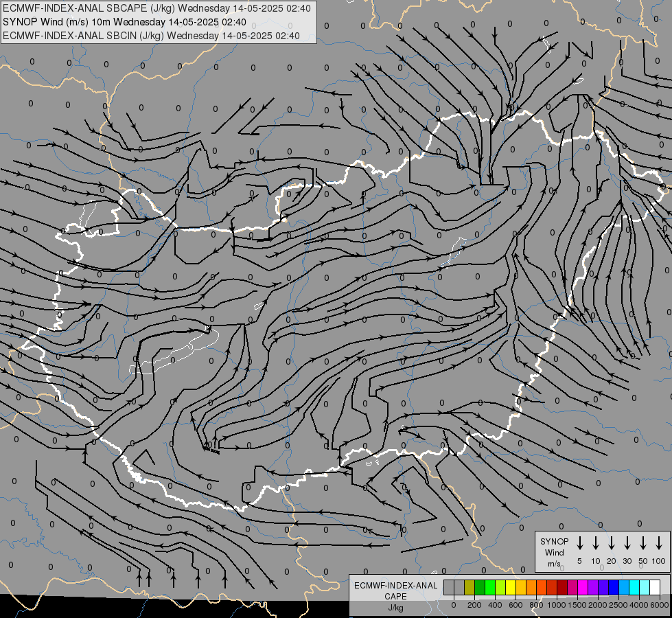This screenshot has width=672, height=618.
Task: Click the 20 value in the wind legend
Action: coord(612,561)
